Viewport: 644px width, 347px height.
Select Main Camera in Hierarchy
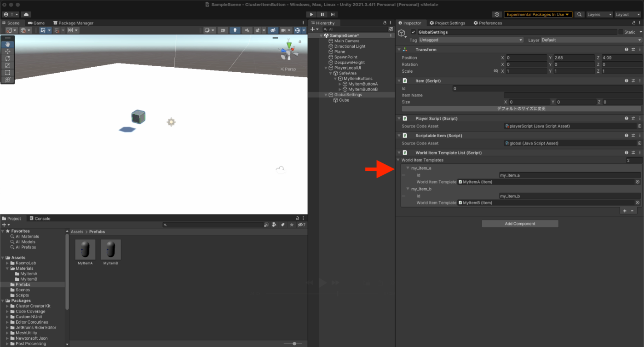347,41
